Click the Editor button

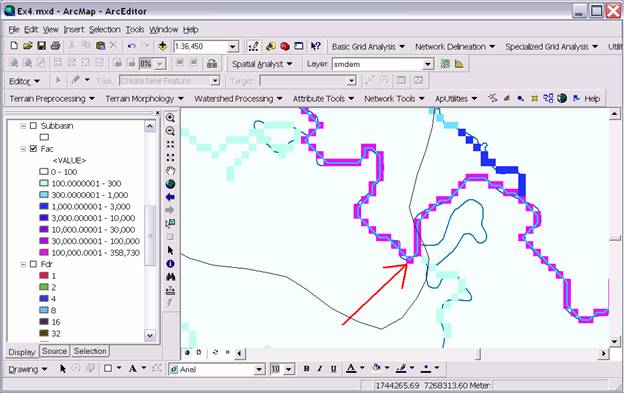(x=24, y=81)
